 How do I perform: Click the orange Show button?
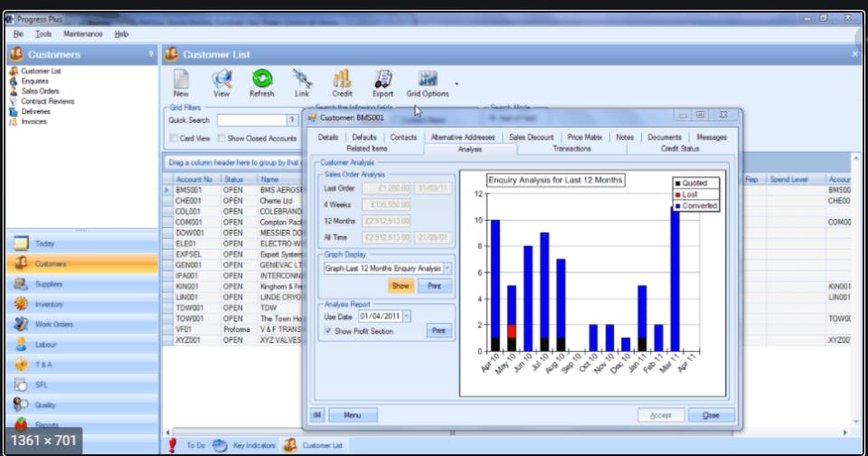[401, 286]
